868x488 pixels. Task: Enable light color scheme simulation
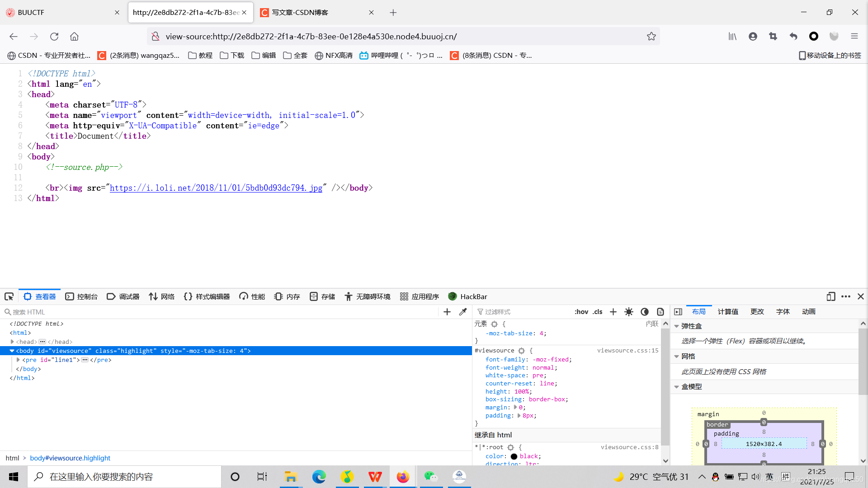[x=628, y=312]
